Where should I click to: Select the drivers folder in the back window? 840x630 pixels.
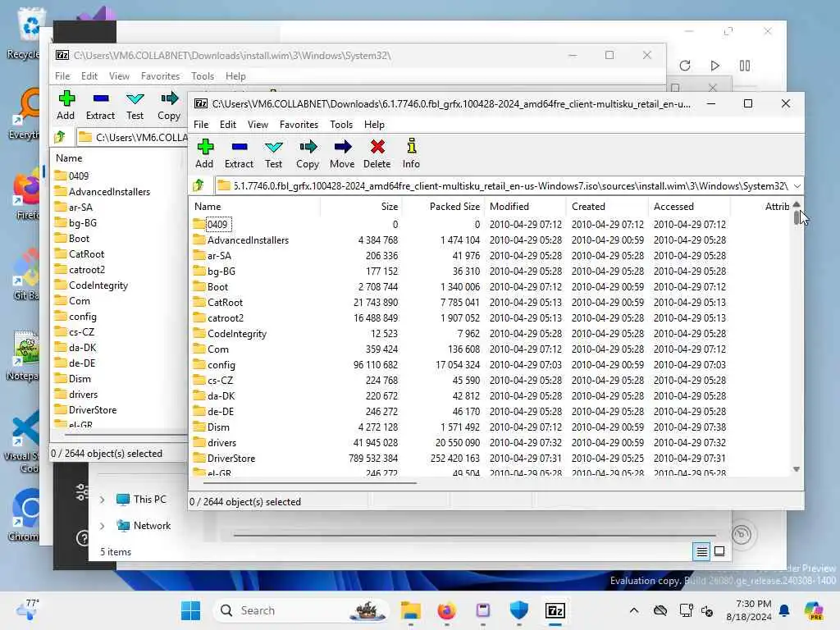coord(83,395)
